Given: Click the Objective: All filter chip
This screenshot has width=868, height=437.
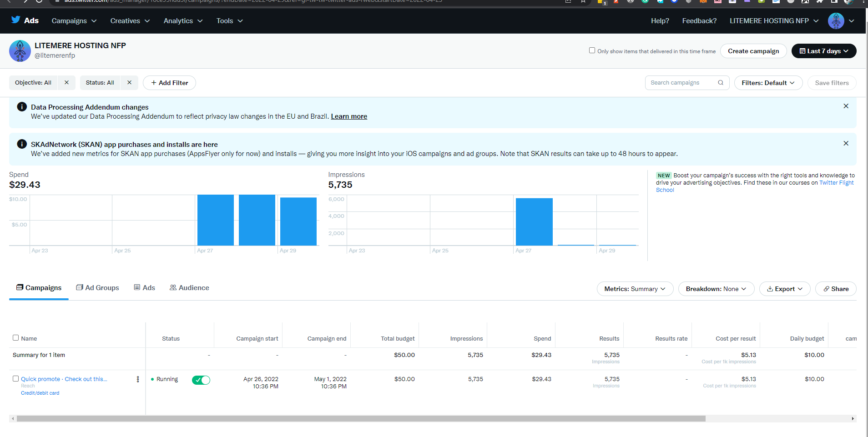Looking at the screenshot, I should point(33,82).
